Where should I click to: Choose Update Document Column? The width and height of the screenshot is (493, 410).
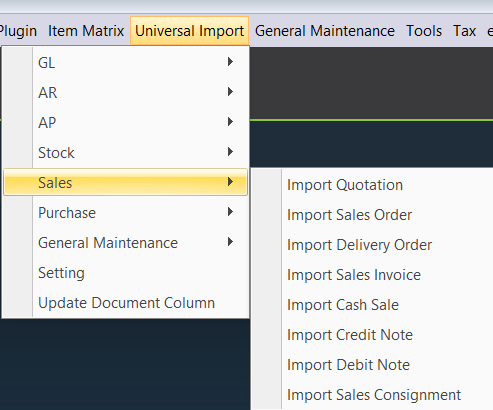coord(125,302)
